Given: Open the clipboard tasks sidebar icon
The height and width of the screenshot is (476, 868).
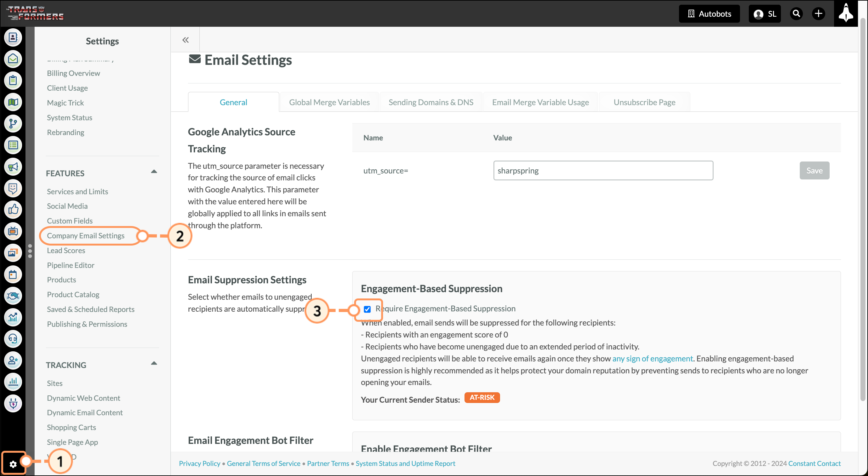Looking at the screenshot, I should pos(13,80).
